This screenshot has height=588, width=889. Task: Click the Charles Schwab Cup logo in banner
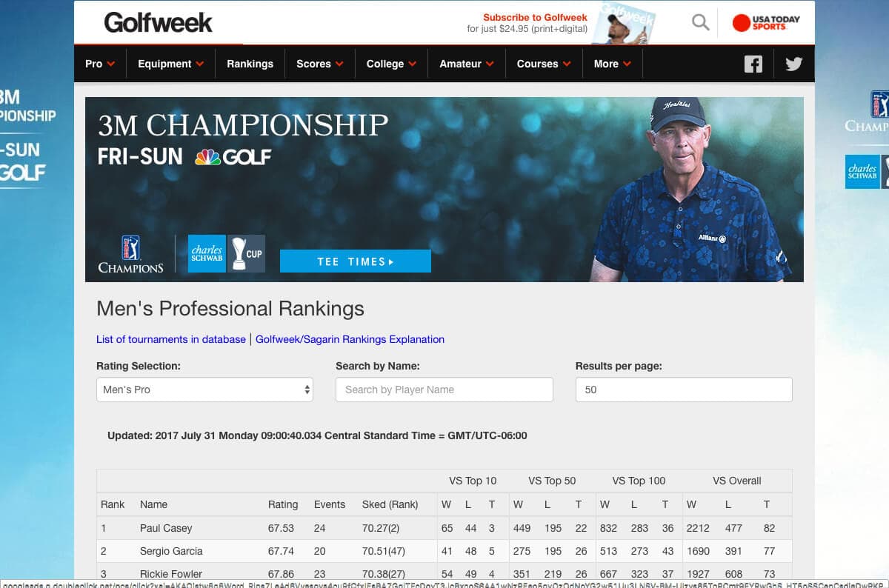[x=226, y=253]
